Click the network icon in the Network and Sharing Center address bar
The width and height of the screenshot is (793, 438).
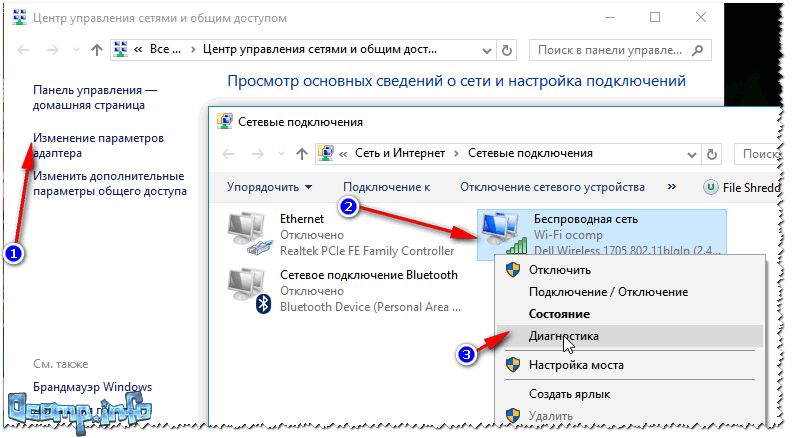[x=120, y=49]
